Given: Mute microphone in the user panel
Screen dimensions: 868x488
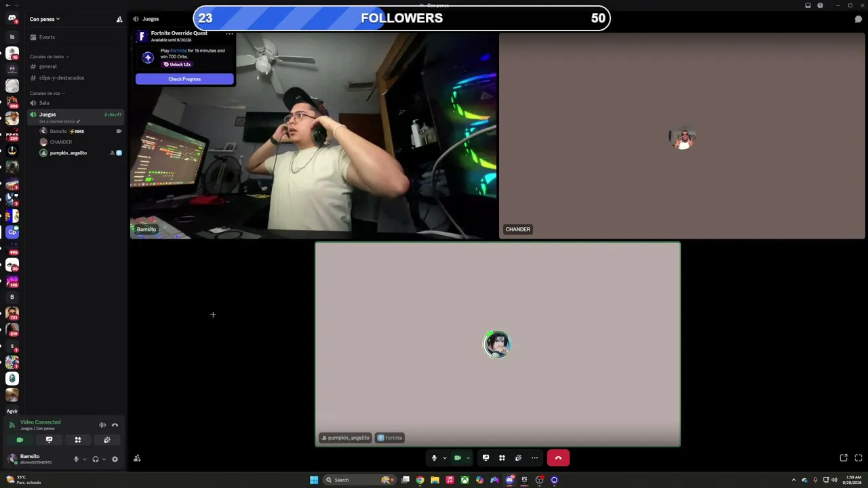Looking at the screenshot, I should tap(76, 460).
